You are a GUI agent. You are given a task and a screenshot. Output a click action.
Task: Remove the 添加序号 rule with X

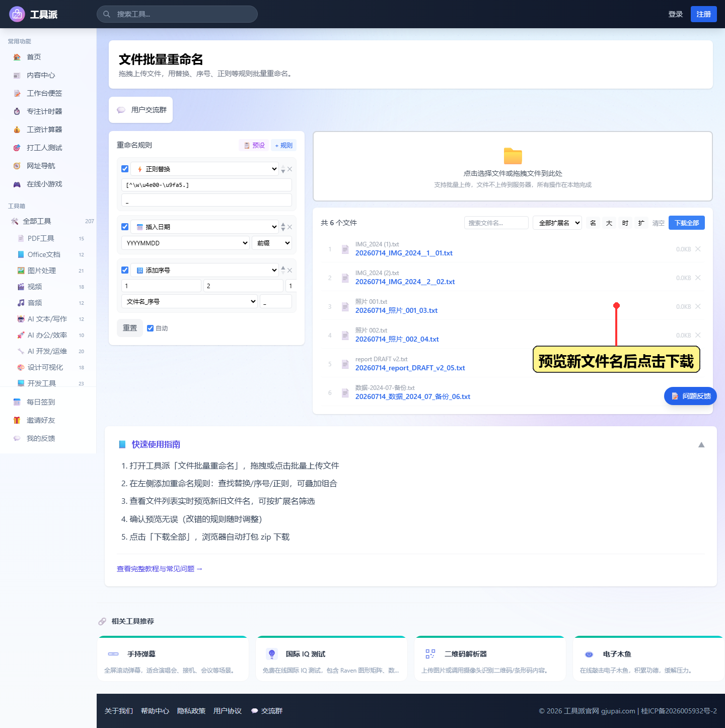(290, 271)
